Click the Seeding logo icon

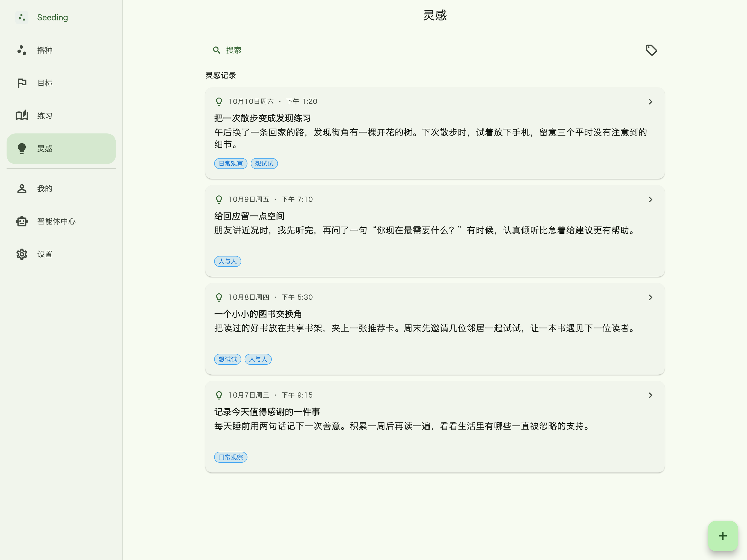(x=22, y=17)
